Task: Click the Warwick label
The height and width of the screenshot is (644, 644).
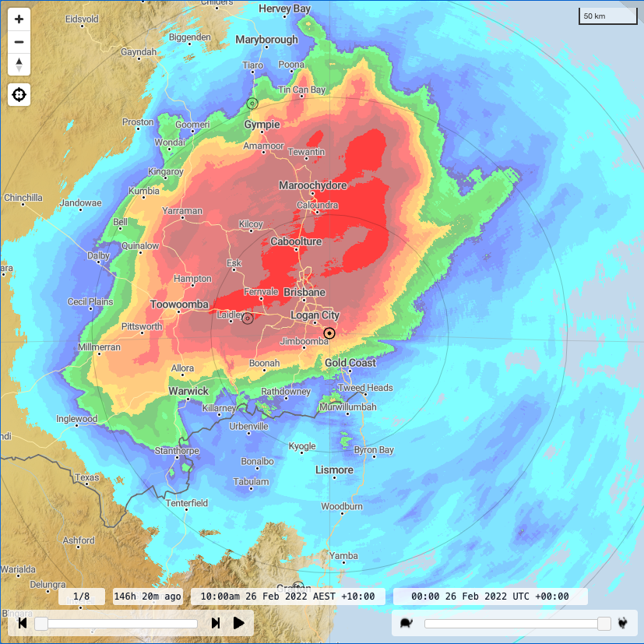Action: click(188, 391)
